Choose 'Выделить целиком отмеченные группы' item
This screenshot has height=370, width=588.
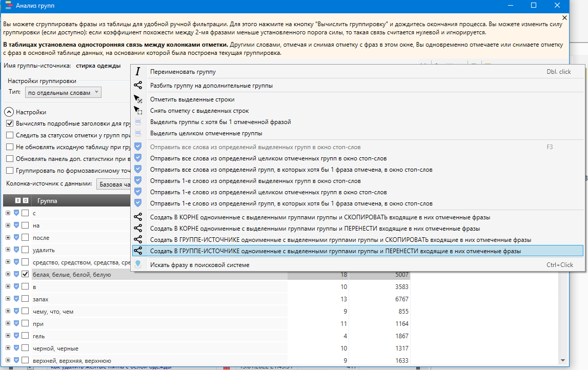pyautogui.click(x=358, y=133)
